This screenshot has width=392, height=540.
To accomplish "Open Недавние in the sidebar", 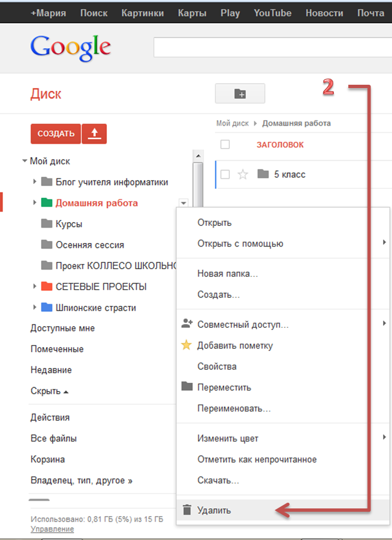I will click(51, 370).
